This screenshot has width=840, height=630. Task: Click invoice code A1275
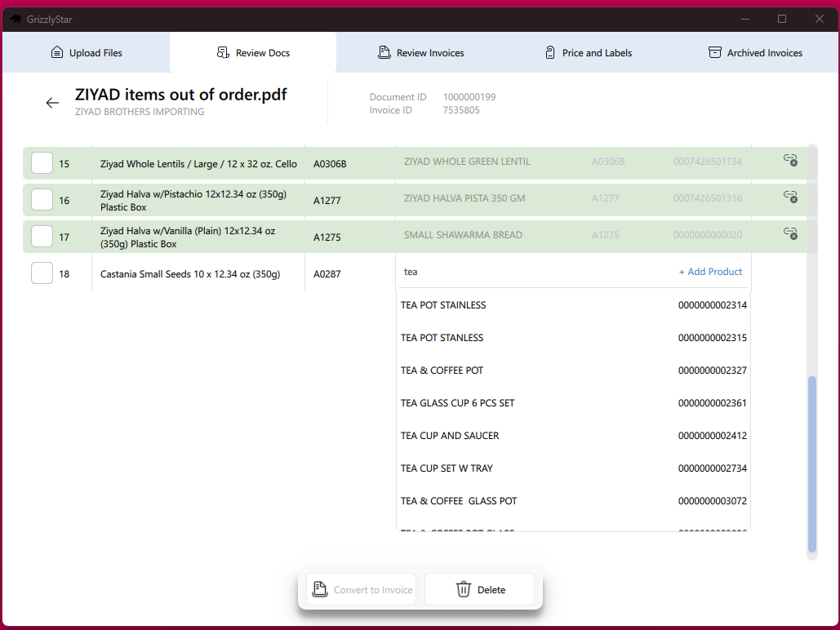click(327, 237)
